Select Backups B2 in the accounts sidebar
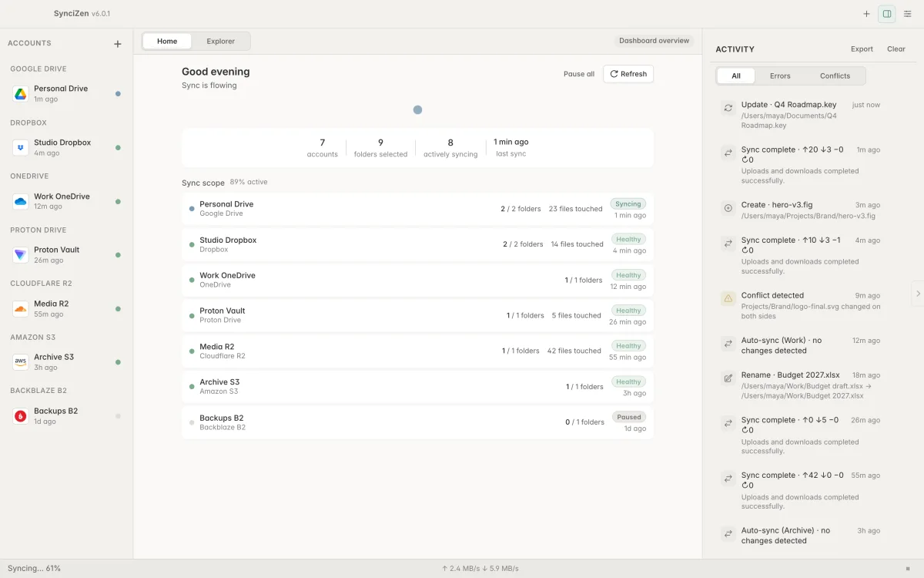 [66, 416]
